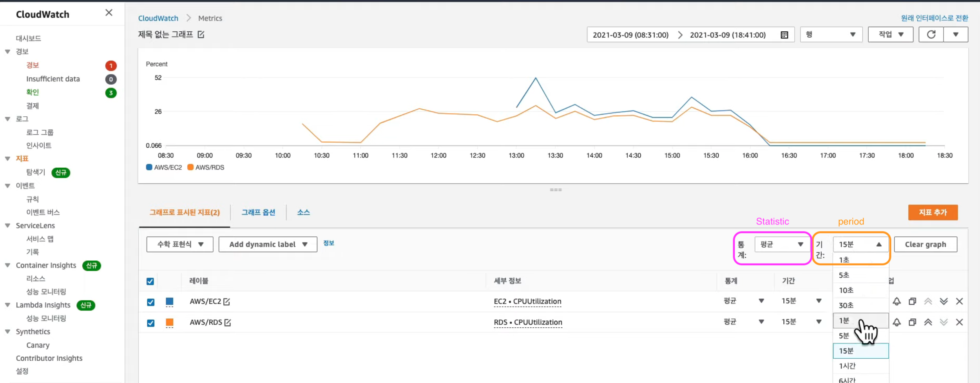Click the Clear graph button
The image size is (980, 383).
click(925, 244)
